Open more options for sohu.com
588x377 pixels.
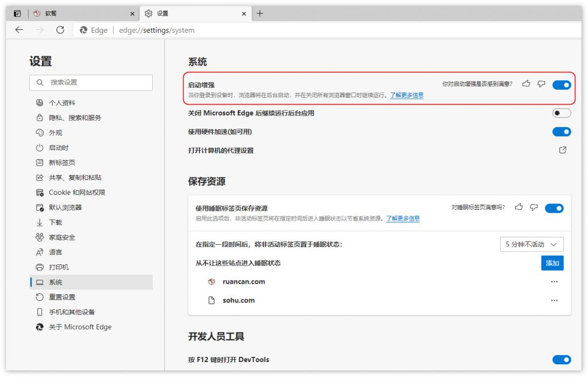[554, 301]
